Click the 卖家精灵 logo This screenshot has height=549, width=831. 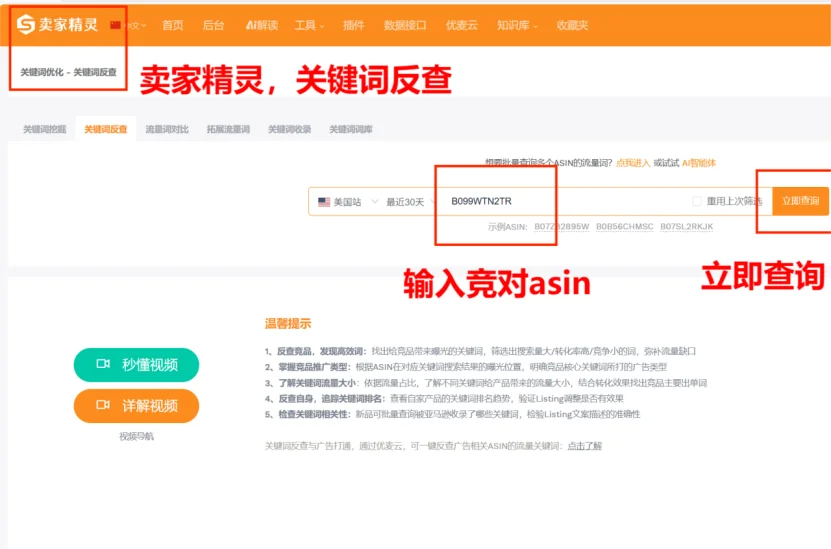coord(57,24)
